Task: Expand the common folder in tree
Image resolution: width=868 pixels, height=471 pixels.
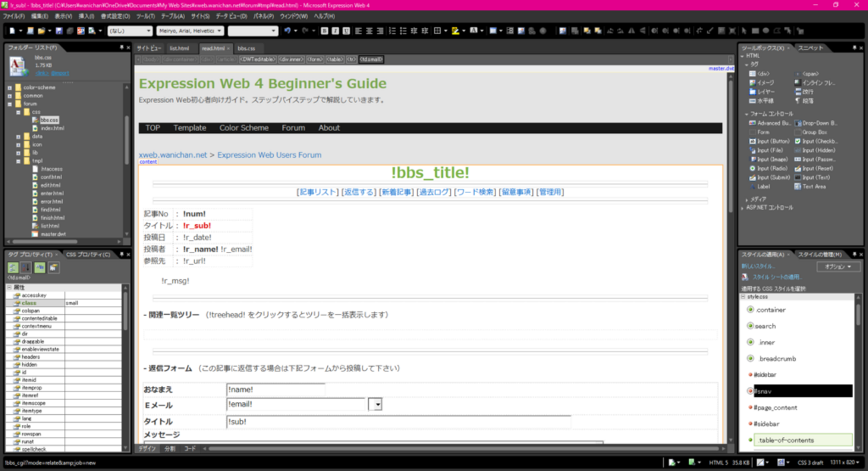Action: click(x=9, y=96)
